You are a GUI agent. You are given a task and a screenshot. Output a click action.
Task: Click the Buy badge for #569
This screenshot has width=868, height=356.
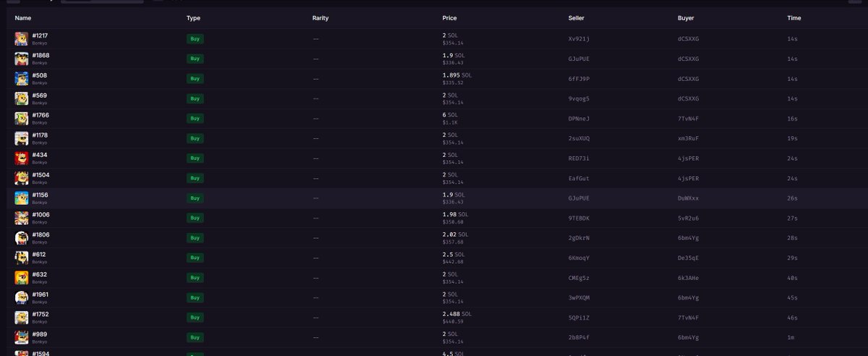click(195, 98)
